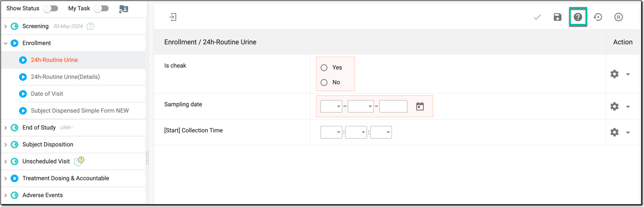The image size is (644, 207).
Task: Toggle the My Task switch
Action: click(101, 8)
